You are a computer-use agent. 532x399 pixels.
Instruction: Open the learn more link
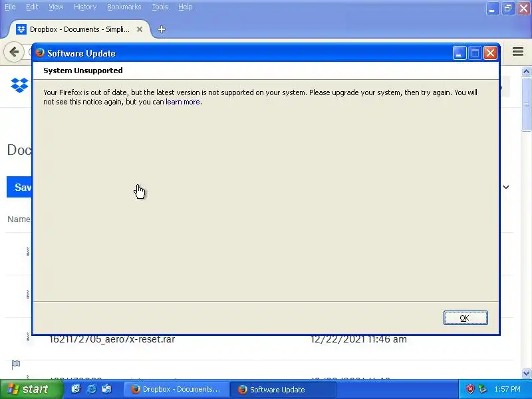(x=183, y=102)
